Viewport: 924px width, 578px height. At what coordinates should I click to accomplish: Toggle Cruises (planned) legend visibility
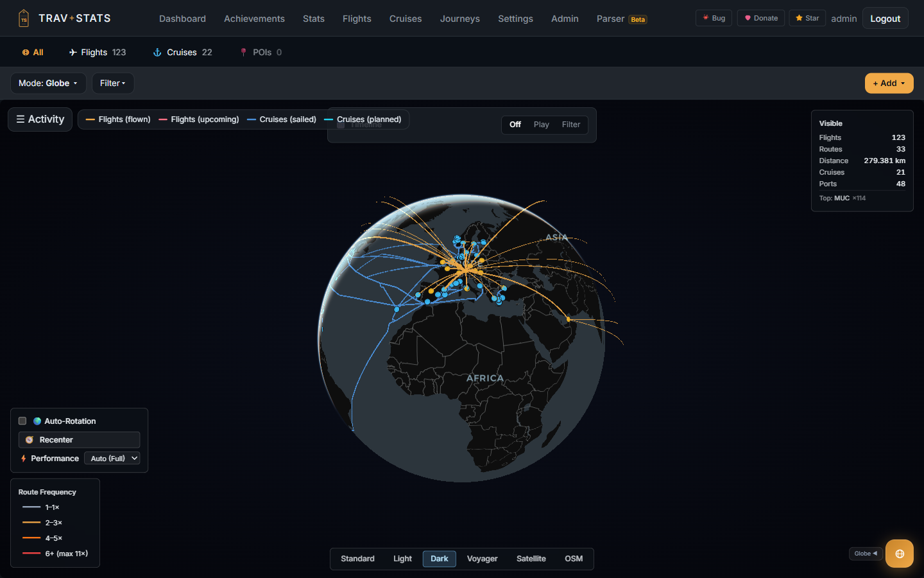[x=363, y=119]
